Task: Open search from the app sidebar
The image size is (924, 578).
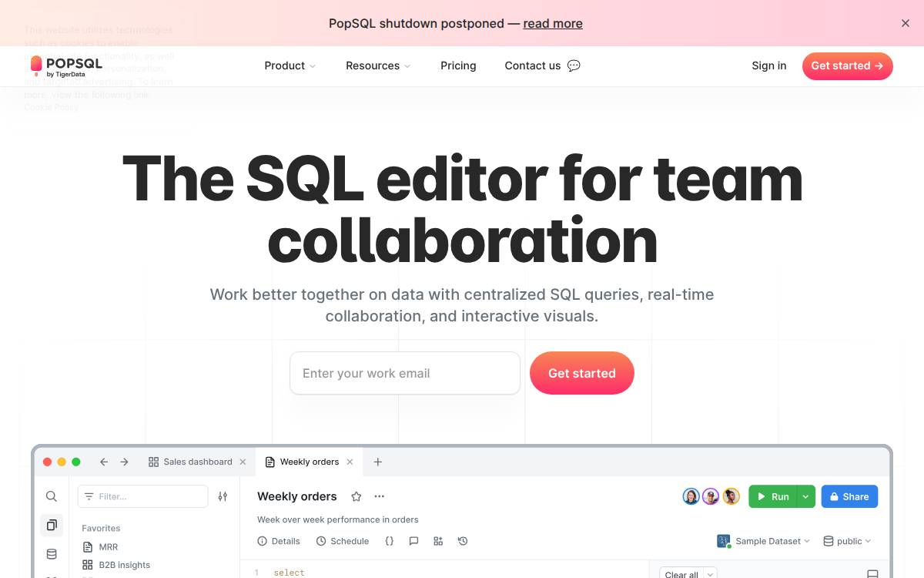Action: [52, 496]
